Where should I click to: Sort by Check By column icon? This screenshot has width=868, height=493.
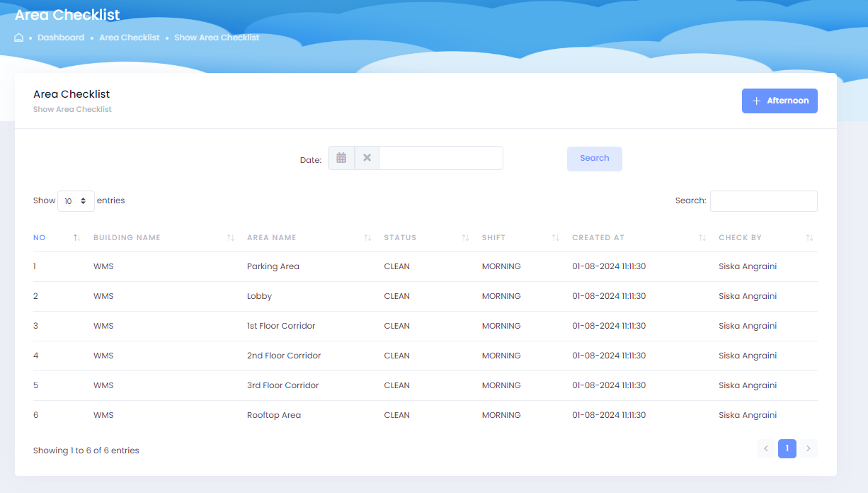pos(809,238)
